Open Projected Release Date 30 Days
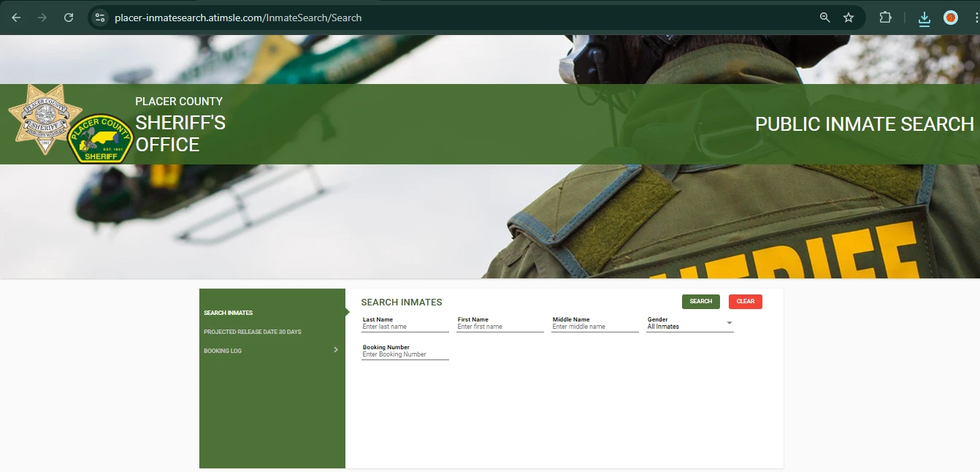 pyautogui.click(x=253, y=332)
